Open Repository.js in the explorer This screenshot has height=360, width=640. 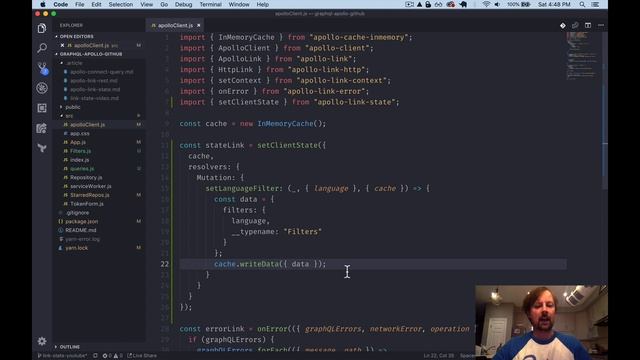[x=86, y=178]
